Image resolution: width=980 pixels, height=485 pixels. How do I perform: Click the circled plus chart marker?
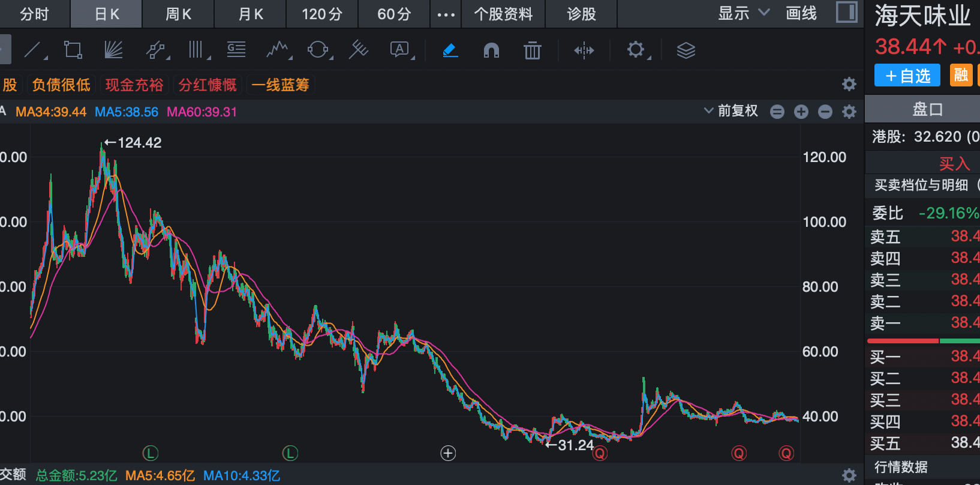(448, 453)
